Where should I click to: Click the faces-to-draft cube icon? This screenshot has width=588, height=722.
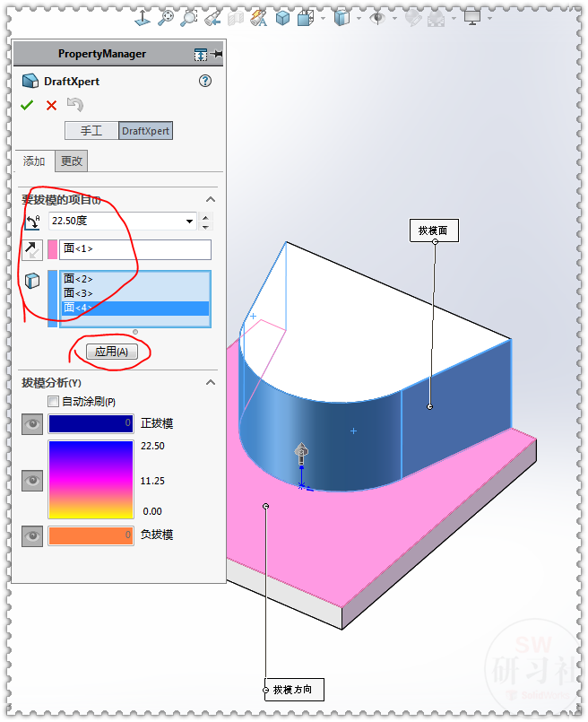click(32, 281)
